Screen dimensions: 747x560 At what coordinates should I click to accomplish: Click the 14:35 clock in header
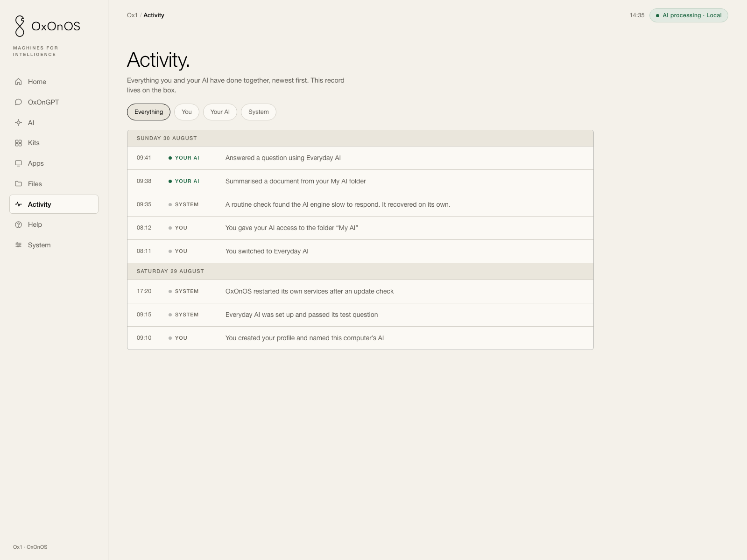(637, 15)
